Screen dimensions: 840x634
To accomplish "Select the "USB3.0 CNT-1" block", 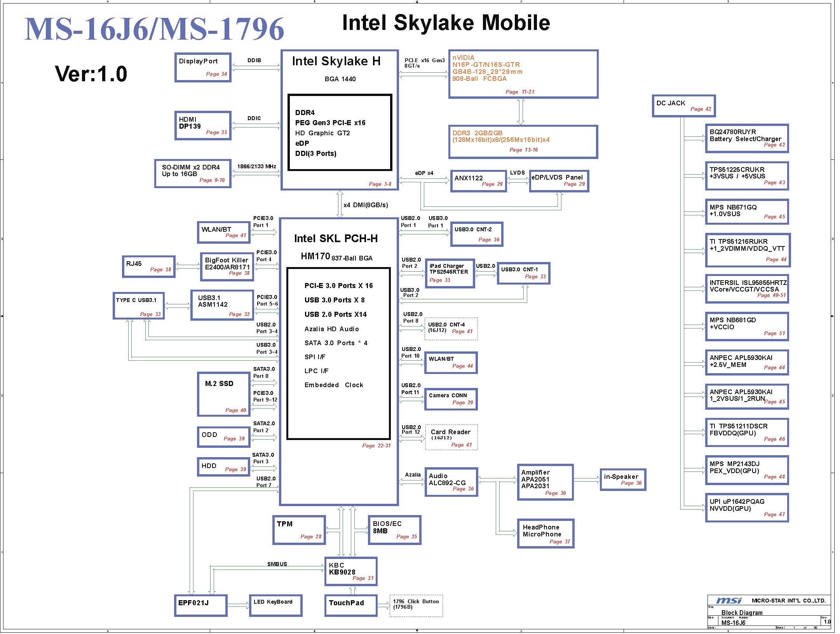I will [523, 273].
